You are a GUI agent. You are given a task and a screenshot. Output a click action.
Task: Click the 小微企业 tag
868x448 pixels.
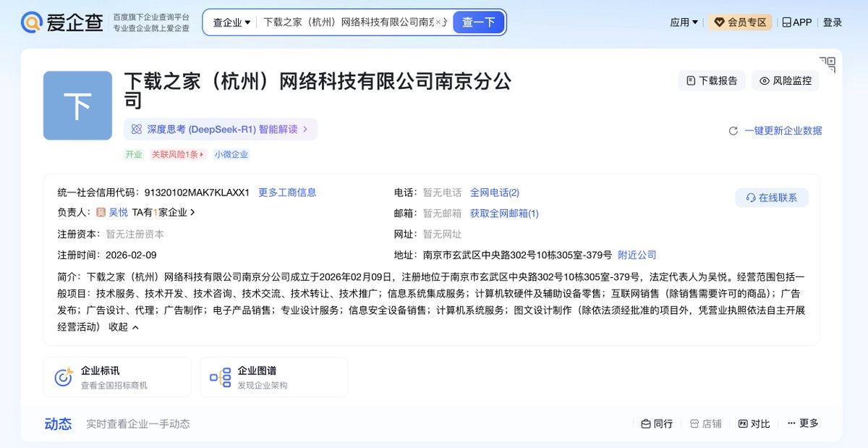pyautogui.click(x=231, y=154)
